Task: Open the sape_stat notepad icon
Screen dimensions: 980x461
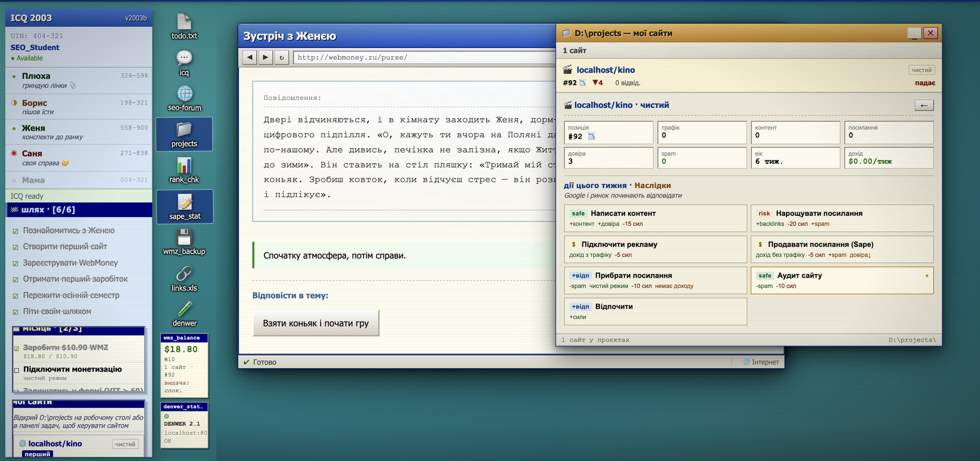Action: point(184,207)
